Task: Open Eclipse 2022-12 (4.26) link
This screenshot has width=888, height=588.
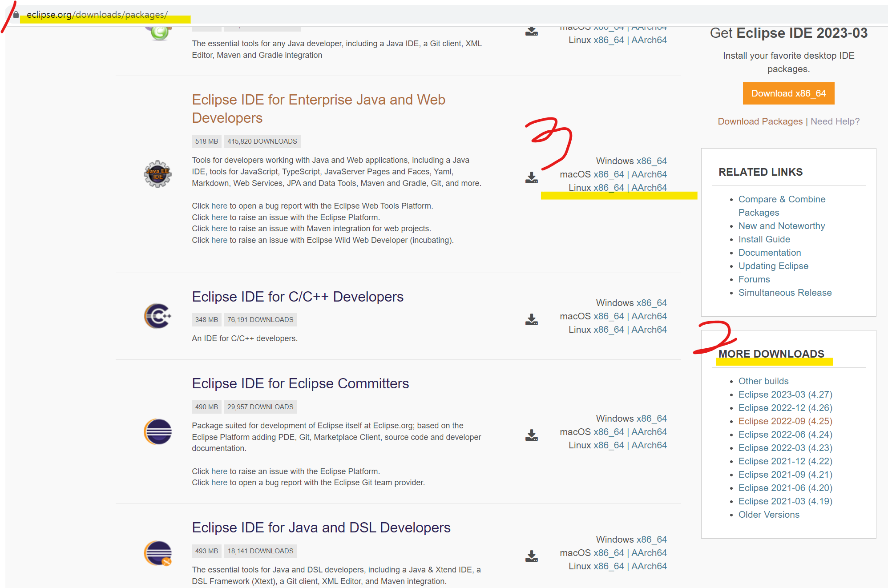Action: (785, 408)
